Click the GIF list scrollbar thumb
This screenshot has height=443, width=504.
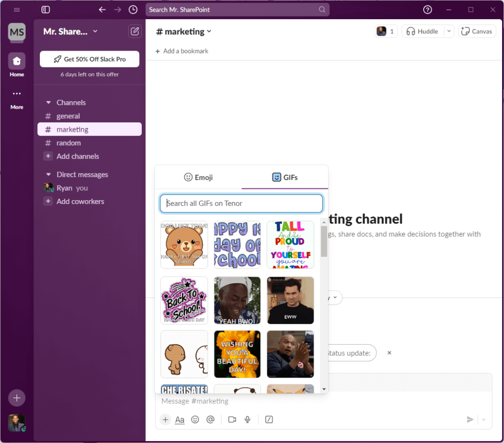[324, 241]
